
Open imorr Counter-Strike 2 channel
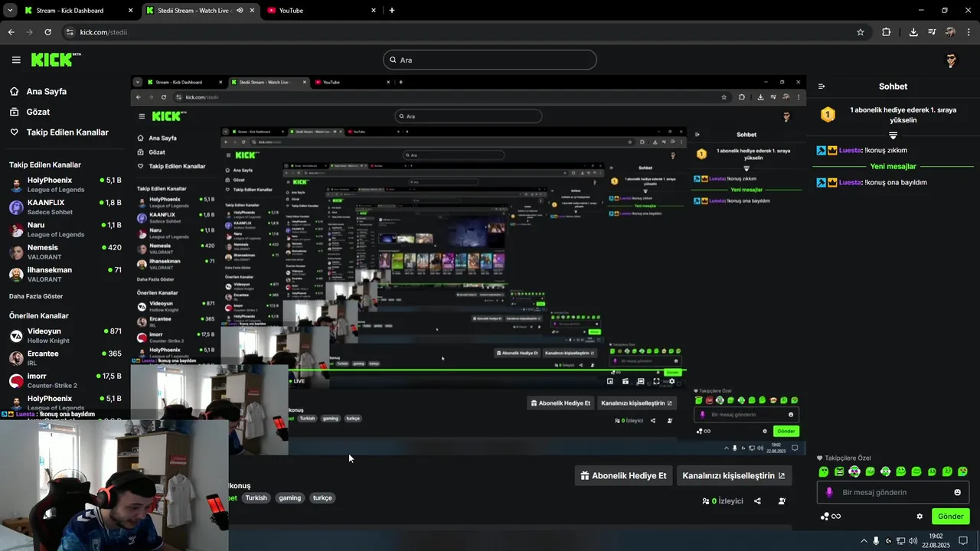[65, 380]
